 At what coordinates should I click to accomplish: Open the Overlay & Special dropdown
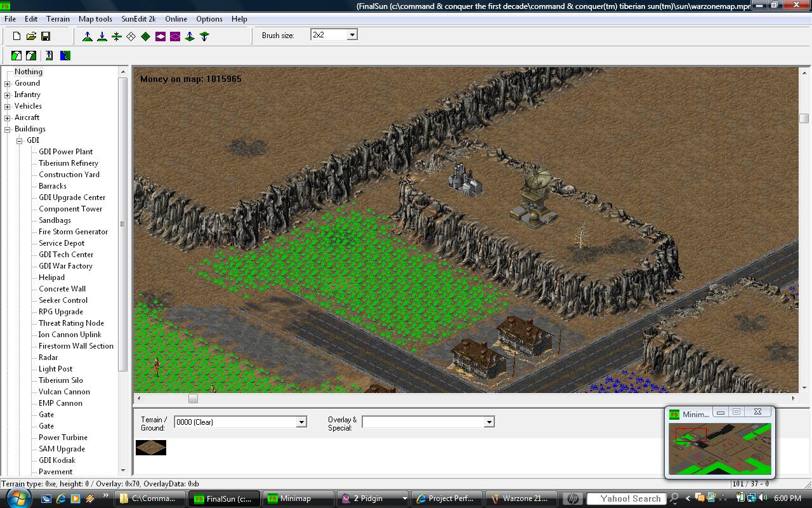488,422
